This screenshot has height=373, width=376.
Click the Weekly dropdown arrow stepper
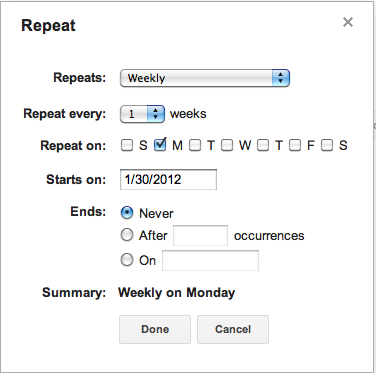point(281,78)
